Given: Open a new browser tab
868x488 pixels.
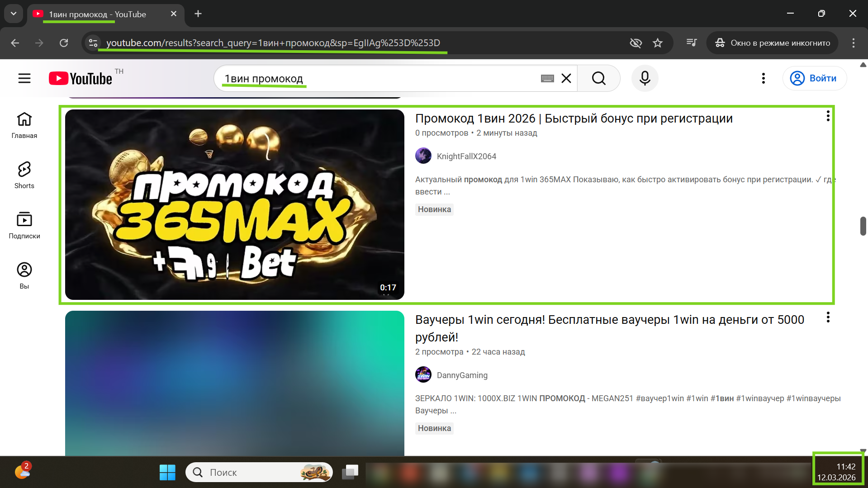Looking at the screenshot, I should point(198,14).
